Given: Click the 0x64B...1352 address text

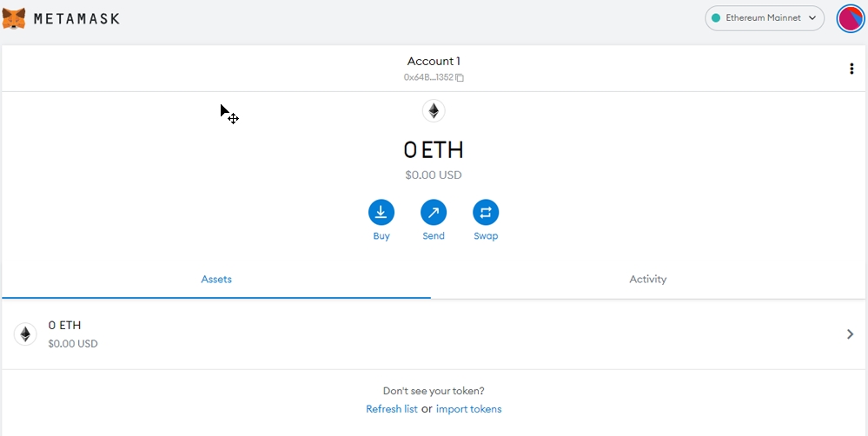Looking at the screenshot, I should tap(428, 77).
